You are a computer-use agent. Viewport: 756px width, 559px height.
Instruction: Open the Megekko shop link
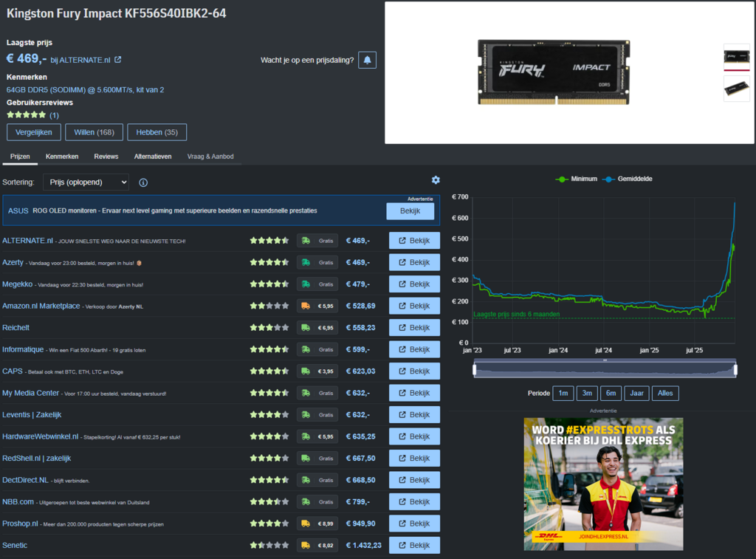tap(18, 284)
